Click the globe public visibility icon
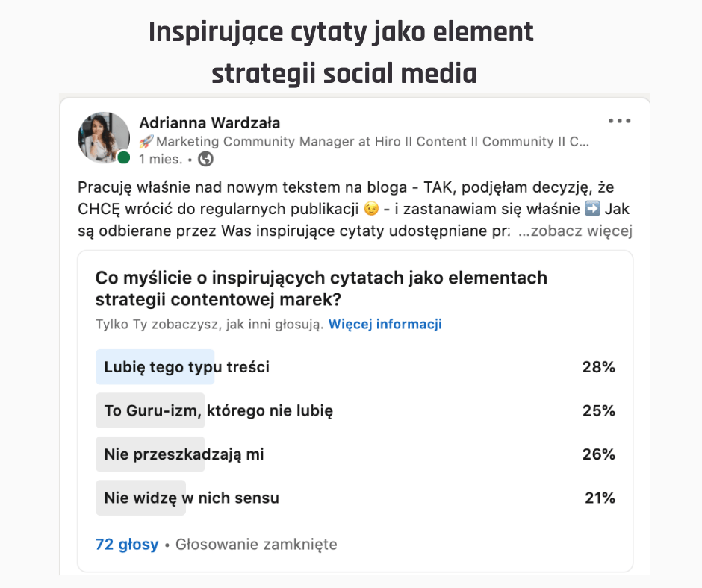 205,159
